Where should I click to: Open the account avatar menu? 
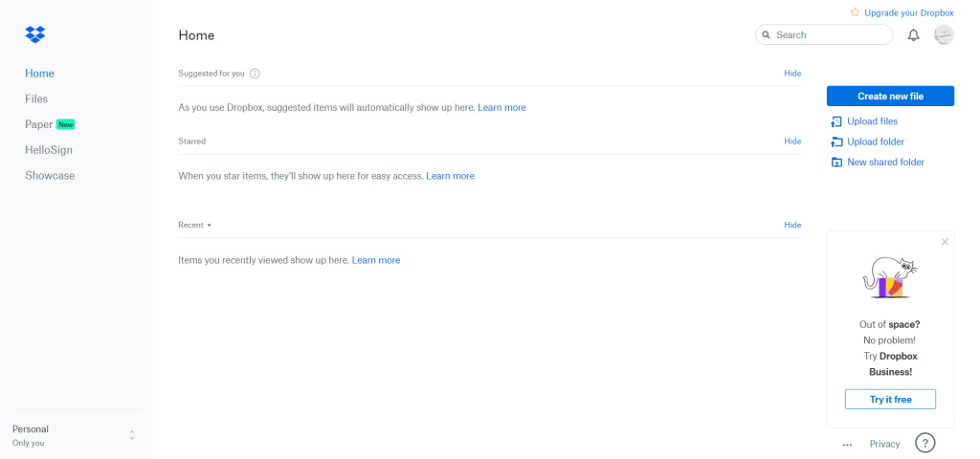coord(944,35)
